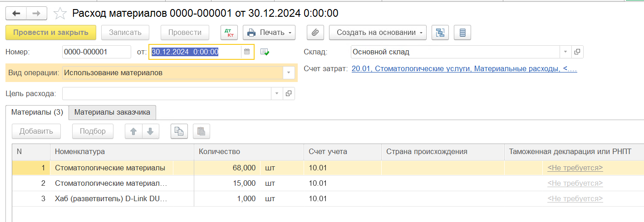644x222 pixels.
Task: Expand the Вид операции dropdown
Action: pos(289,72)
